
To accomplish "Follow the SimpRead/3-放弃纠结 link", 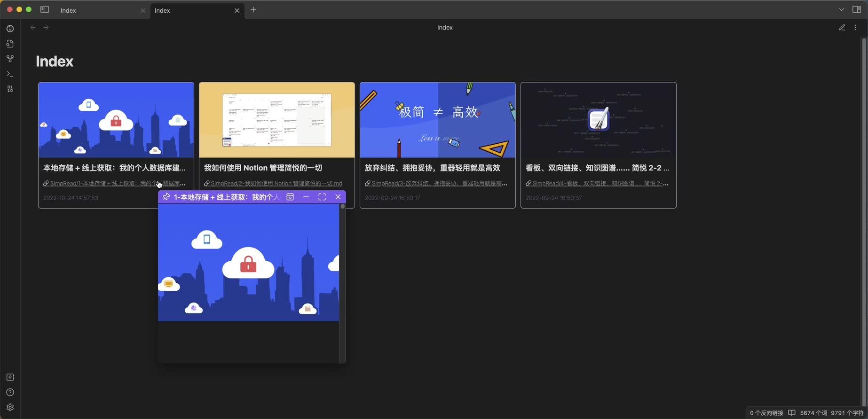I will coord(436,183).
